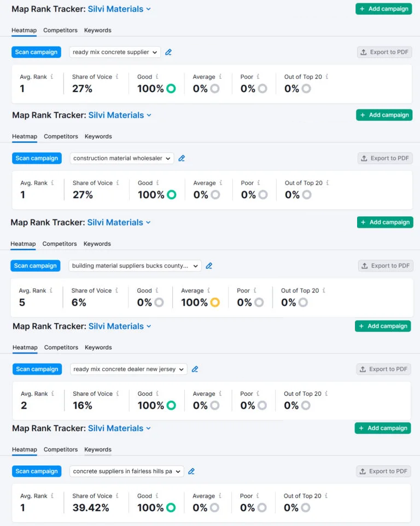Switch to the Competitors tab in the top panel
Image resolution: width=420 pixels, height=526 pixels.
pos(60,30)
